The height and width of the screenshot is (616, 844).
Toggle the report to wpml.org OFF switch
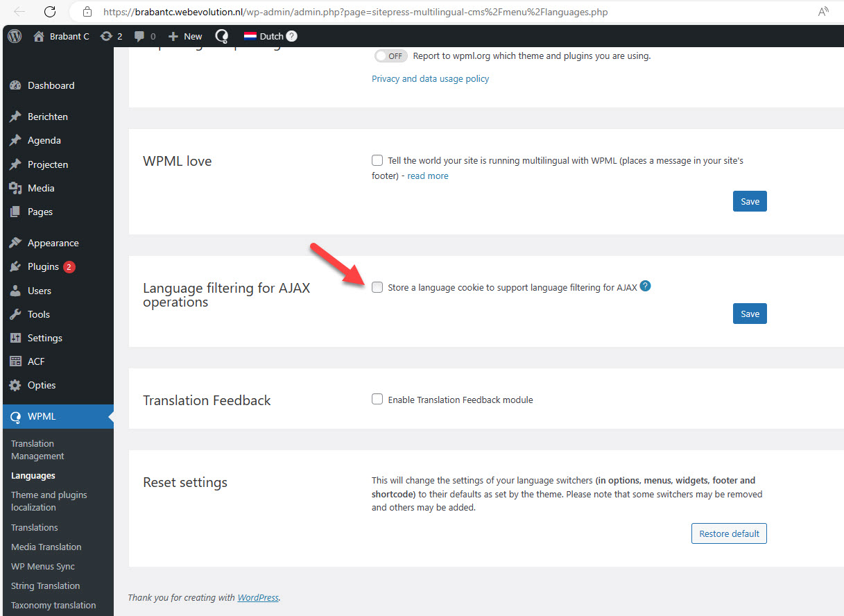[390, 56]
